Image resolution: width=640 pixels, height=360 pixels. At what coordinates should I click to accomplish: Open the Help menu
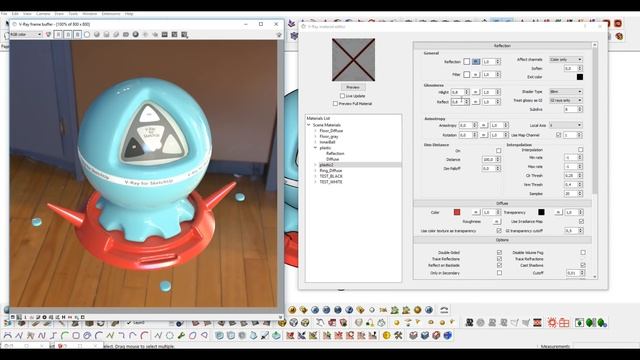pyautogui.click(x=129, y=14)
